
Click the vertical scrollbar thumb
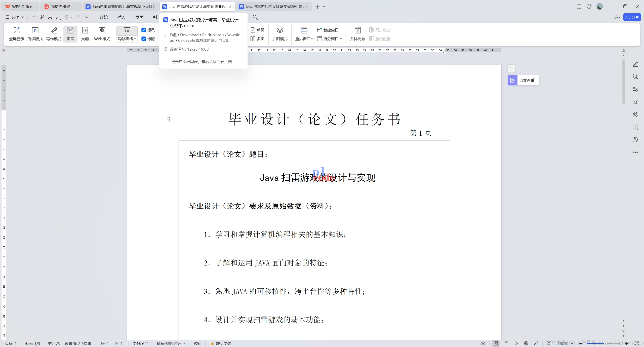tap(623, 81)
